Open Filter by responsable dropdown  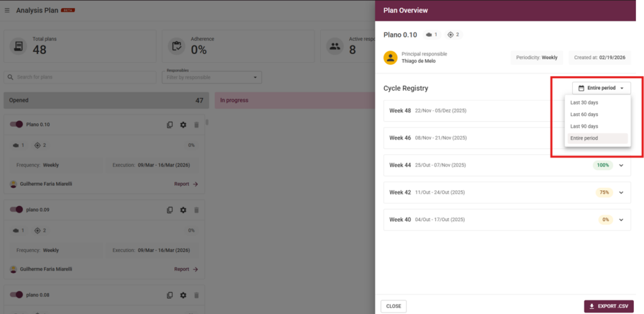tap(212, 77)
